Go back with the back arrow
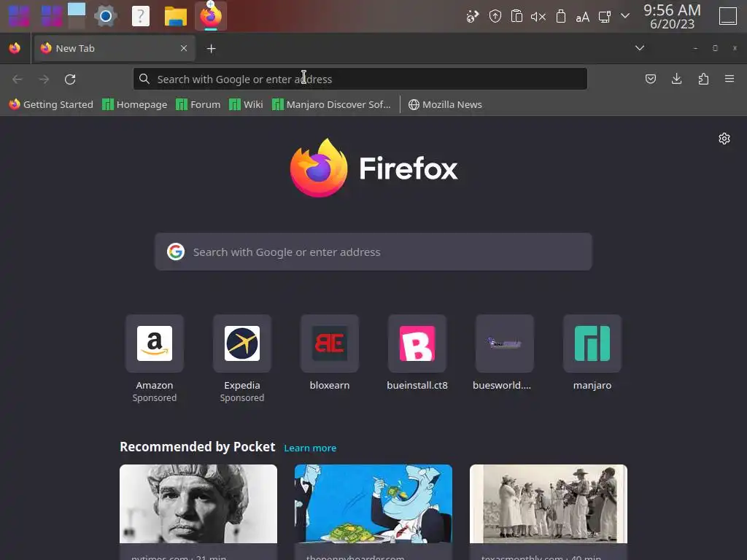The image size is (747, 560). coord(18,79)
